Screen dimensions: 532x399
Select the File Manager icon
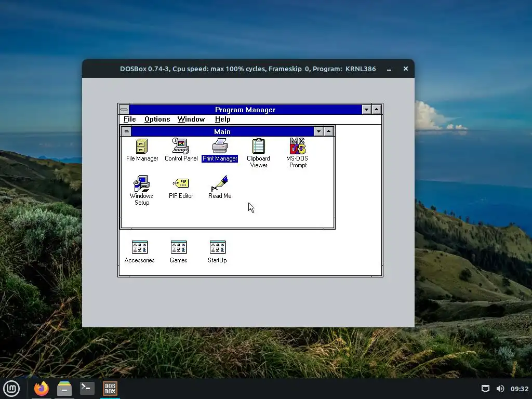pyautogui.click(x=142, y=147)
